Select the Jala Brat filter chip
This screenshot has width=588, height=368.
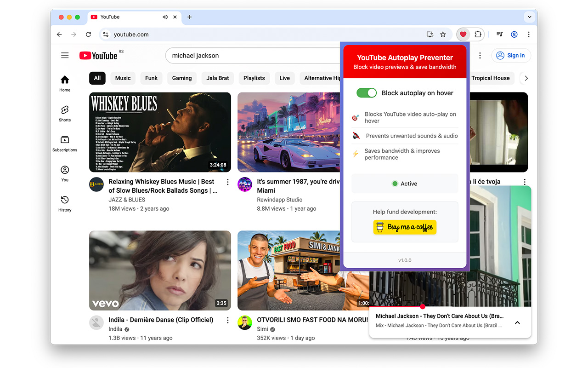tap(218, 78)
